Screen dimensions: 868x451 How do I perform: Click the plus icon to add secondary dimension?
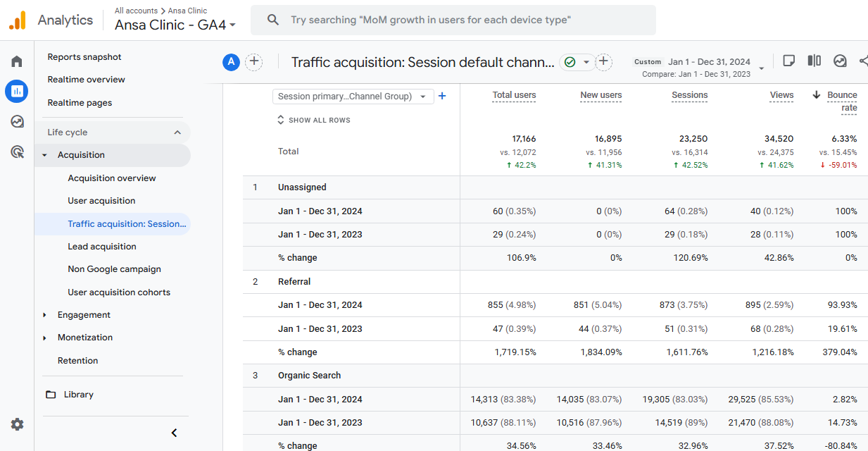[x=442, y=96]
